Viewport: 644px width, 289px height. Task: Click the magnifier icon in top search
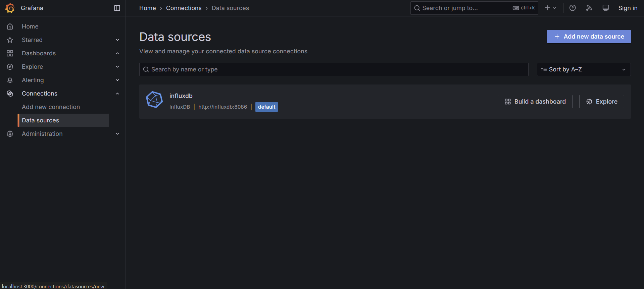pos(417,8)
